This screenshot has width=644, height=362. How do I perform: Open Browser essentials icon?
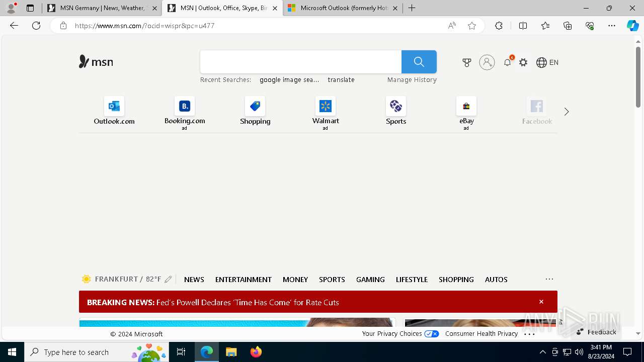point(590,26)
